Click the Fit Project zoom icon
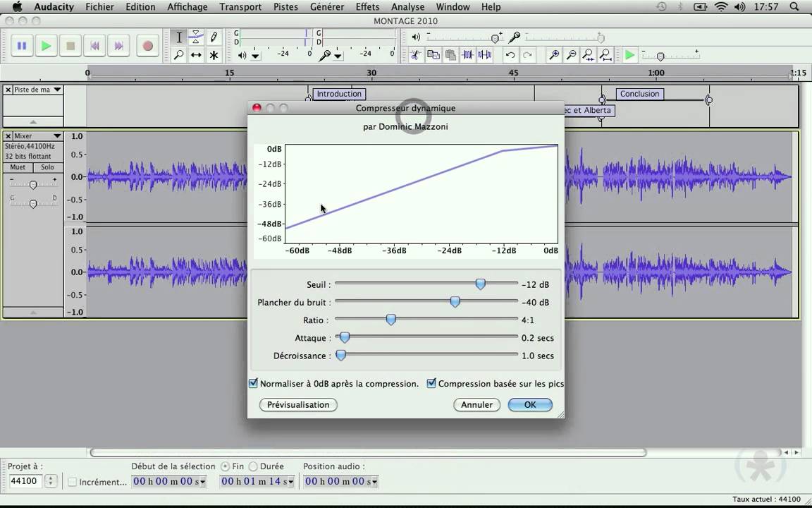Viewport: 812px width, 508px height. click(x=605, y=54)
